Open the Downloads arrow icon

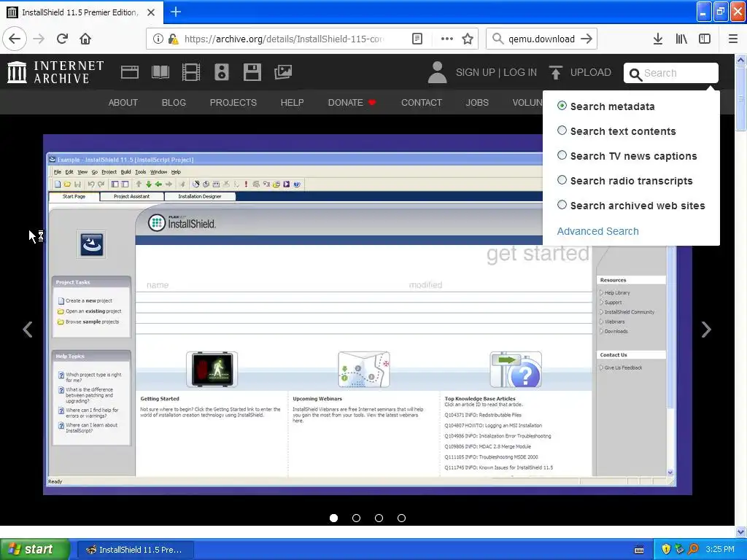[658, 39]
